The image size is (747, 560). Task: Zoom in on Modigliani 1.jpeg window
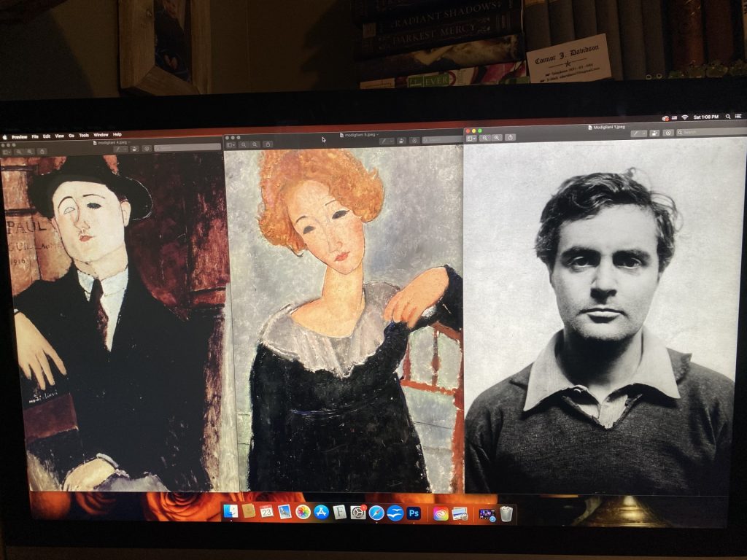coord(497,138)
